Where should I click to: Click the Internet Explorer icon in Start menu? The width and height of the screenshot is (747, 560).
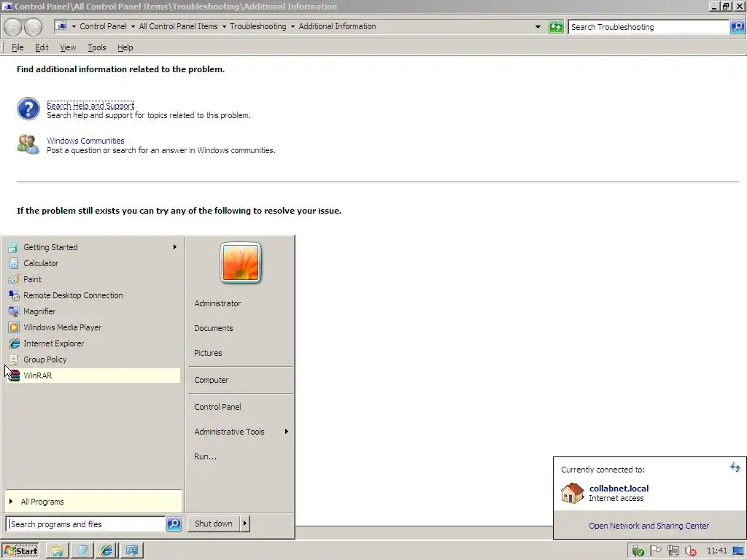(x=15, y=343)
